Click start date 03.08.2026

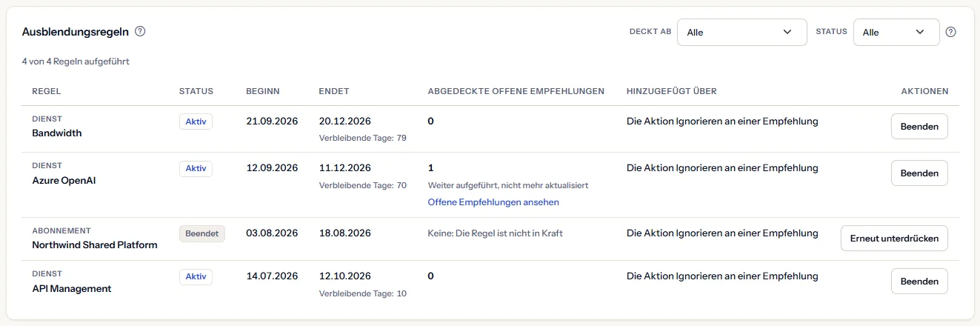[x=272, y=233]
